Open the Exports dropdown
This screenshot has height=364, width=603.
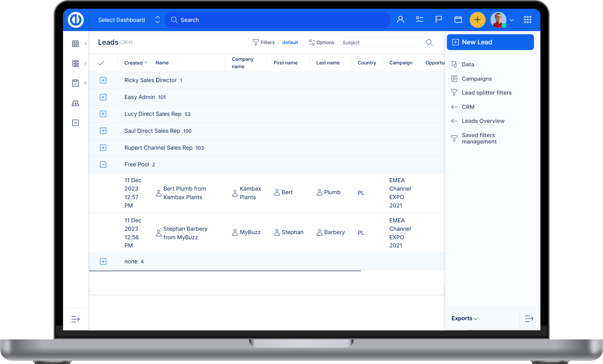pos(464,318)
